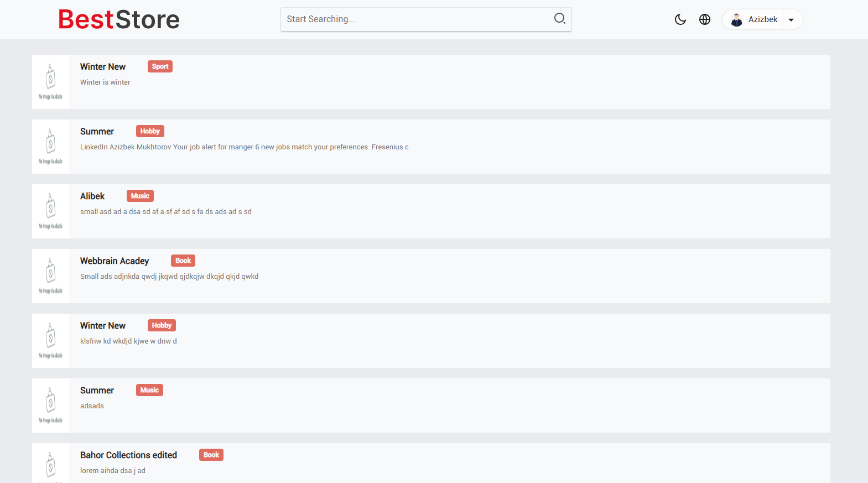Click the Azizbek user avatar
This screenshot has height=483, width=868.
tap(736, 20)
